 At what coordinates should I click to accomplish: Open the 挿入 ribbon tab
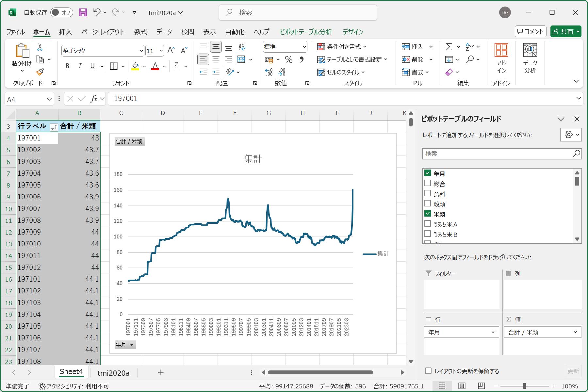pos(65,32)
